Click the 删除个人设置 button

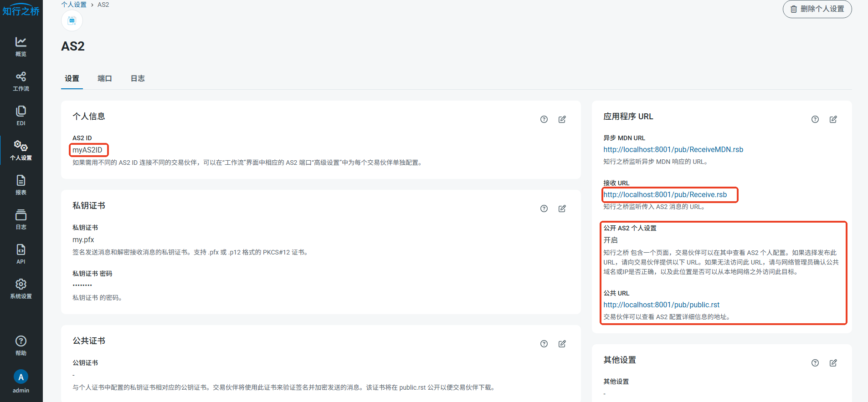(817, 9)
